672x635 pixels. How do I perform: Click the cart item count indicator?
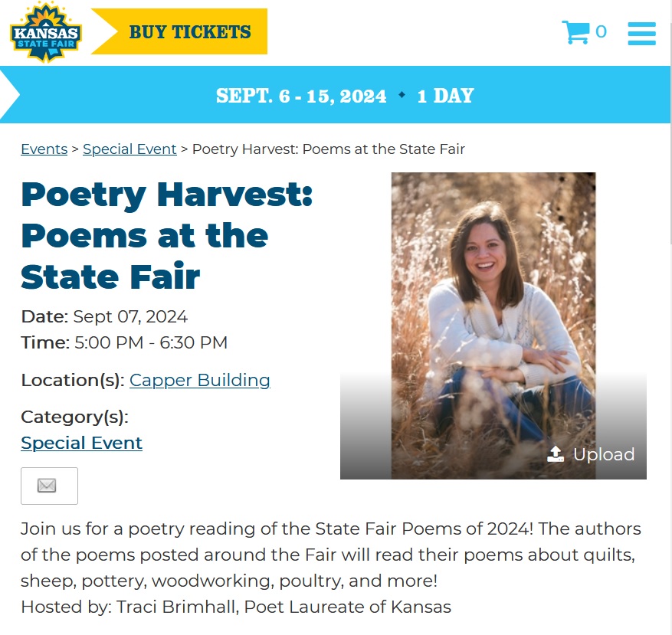click(601, 31)
